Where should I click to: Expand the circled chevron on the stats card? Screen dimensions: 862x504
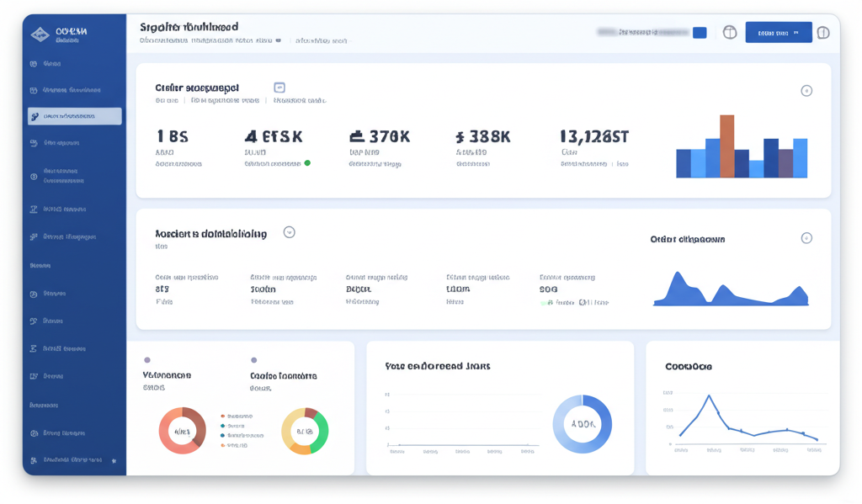pyautogui.click(x=807, y=89)
